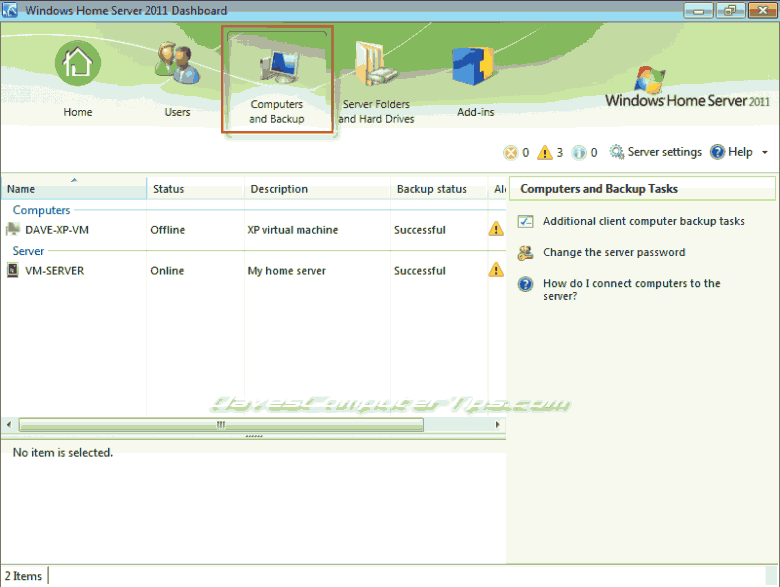Click the warning alerts triangle icon
Image resolution: width=780 pixels, height=587 pixels.
pos(545,152)
